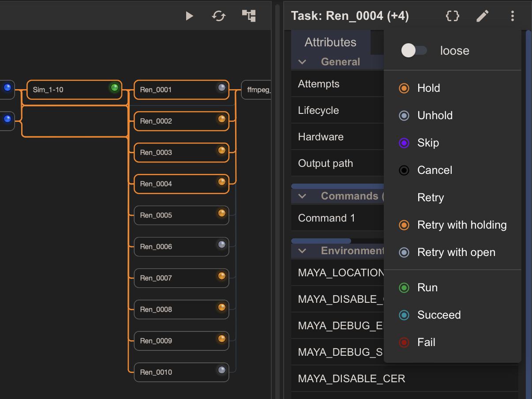Collapse the Environment section
The image size is (532, 399).
302,251
